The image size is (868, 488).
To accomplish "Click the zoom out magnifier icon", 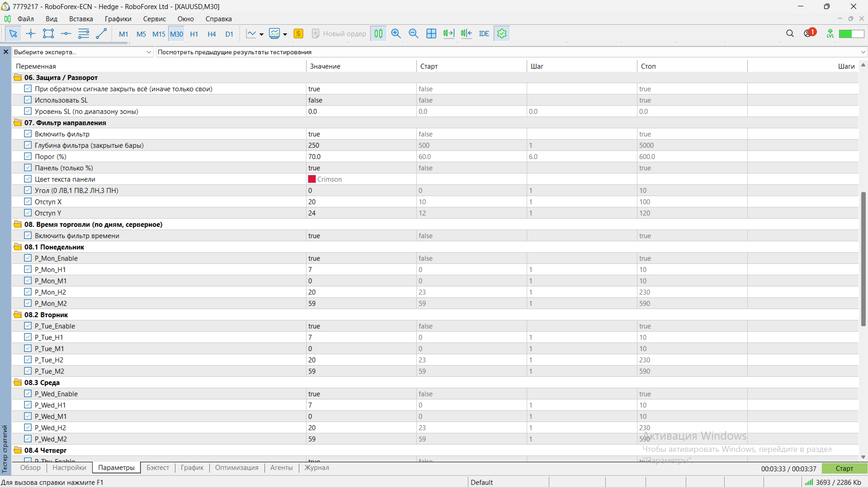I will pyautogui.click(x=413, y=33).
